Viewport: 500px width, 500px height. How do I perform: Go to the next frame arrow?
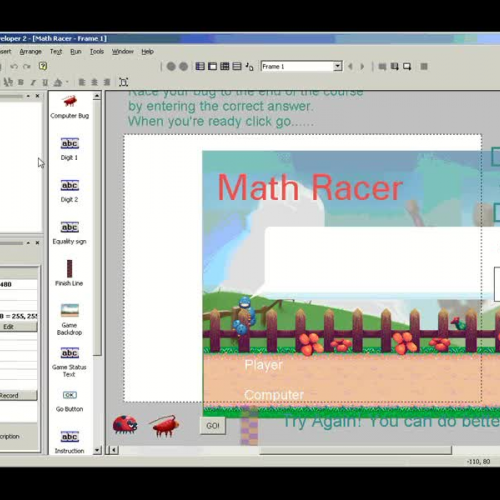pos(362,66)
